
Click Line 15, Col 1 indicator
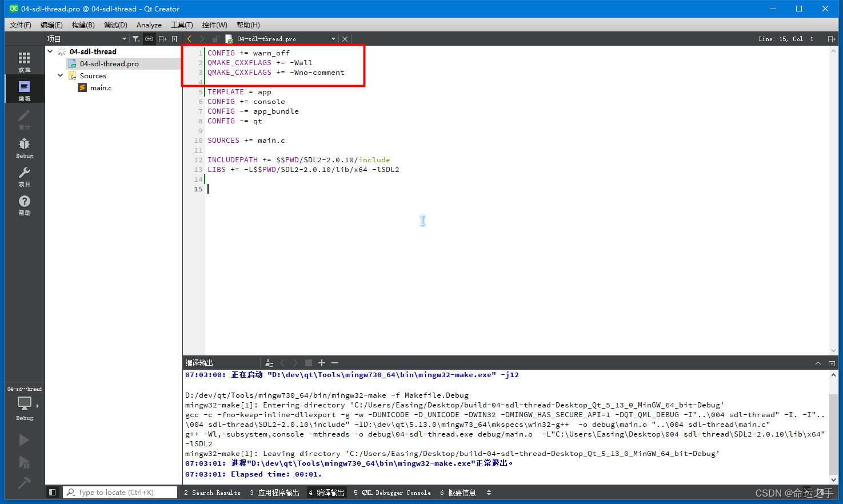[x=786, y=39]
